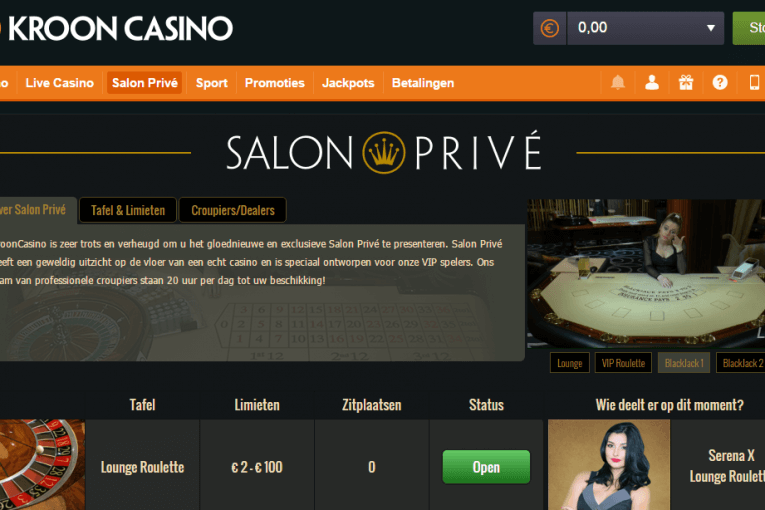Click the Kroon Casino logo

pyautogui.click(x=117, y=28)
